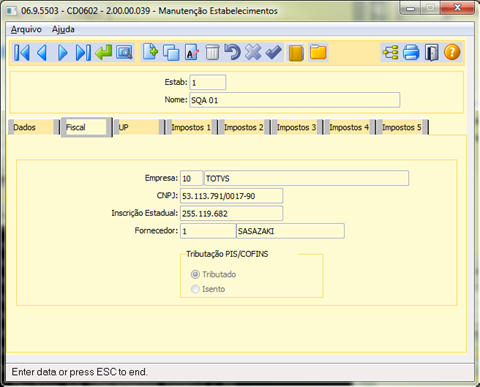Select the Tributado radio button
This screenshot has width=480, height=387.
195,274
